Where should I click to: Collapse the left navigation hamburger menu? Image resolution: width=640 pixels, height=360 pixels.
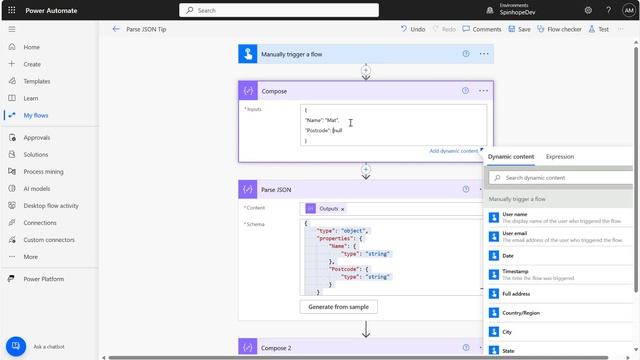(x=12, y=29)
